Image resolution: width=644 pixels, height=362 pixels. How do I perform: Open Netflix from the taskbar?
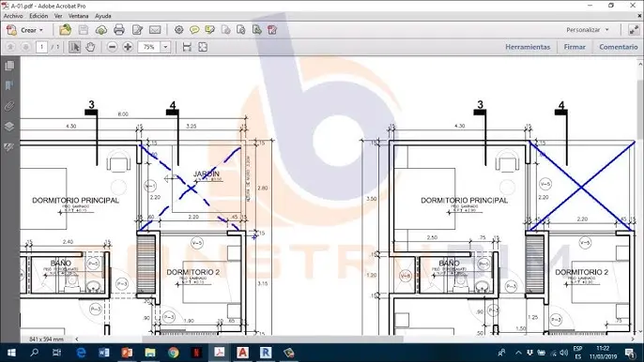[196, 353]
